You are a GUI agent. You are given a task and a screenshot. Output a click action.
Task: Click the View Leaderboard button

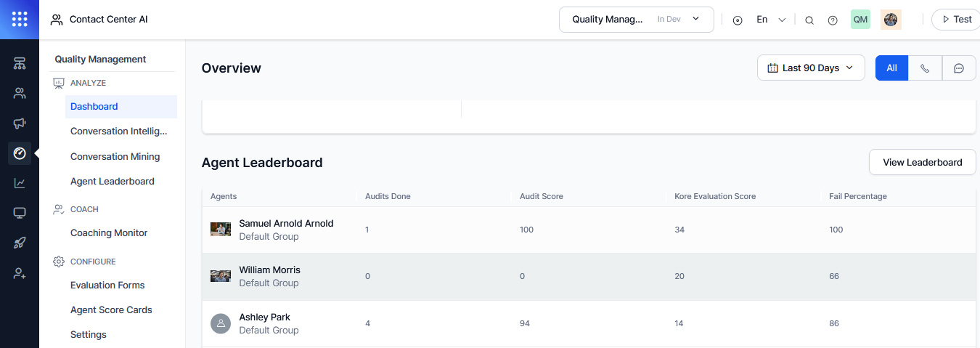click(923, 162)
